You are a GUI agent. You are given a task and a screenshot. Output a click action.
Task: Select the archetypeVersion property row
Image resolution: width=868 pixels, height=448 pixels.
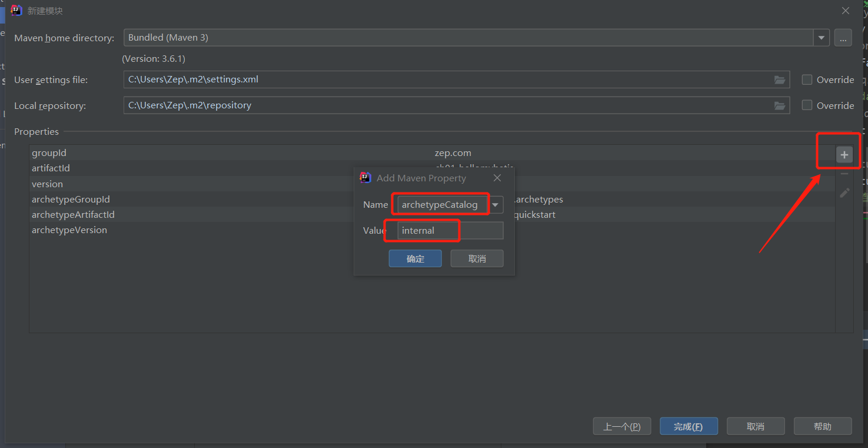pos(433,230)
